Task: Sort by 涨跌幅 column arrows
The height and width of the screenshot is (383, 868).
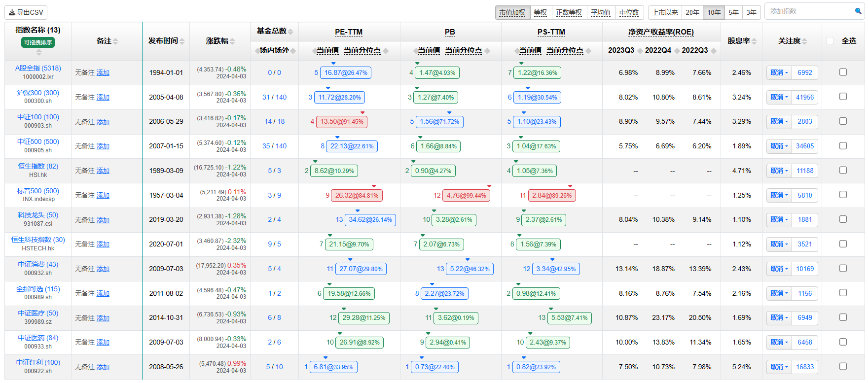Action: (x=232, y=41)
